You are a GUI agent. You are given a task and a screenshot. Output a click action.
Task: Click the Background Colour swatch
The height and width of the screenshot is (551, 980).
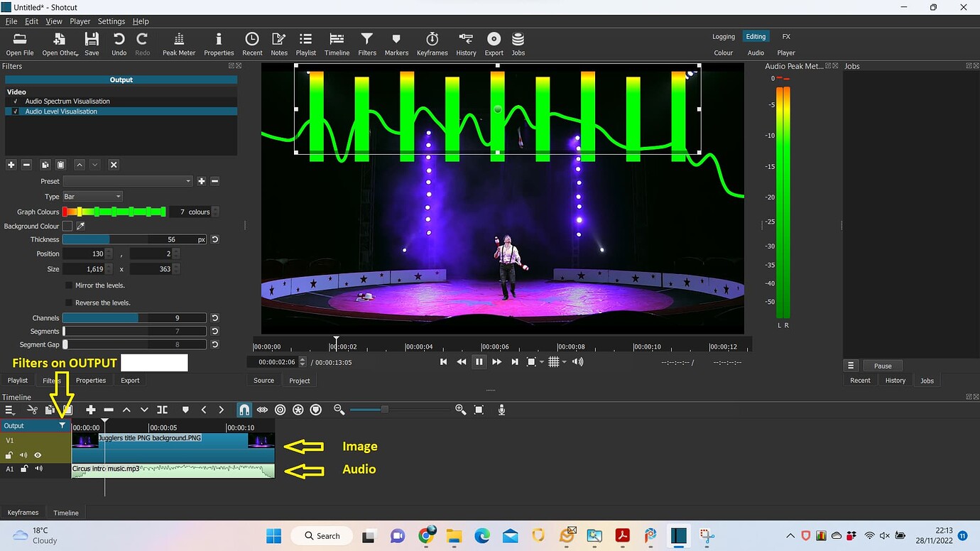(67, 226)
